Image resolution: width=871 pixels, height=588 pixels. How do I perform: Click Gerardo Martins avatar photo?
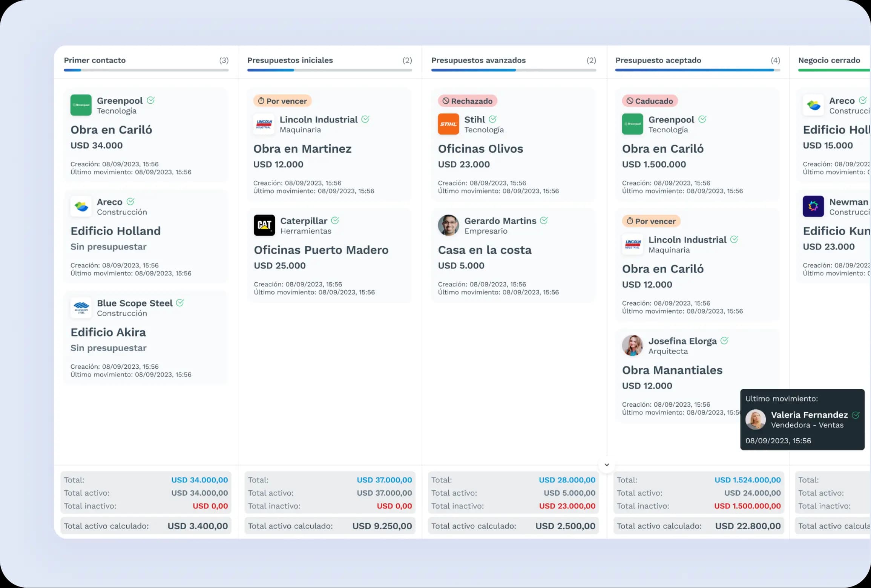click(x=448, y=225)
